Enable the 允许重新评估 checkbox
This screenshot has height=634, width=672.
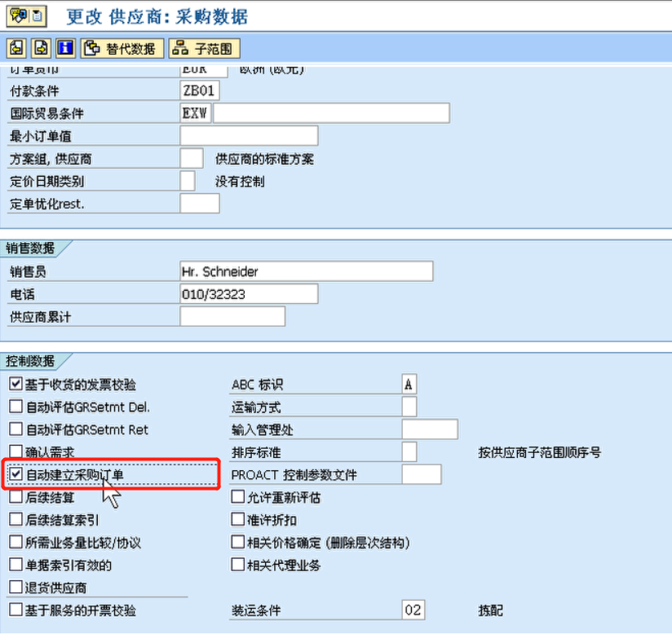[x=237, y=496]
